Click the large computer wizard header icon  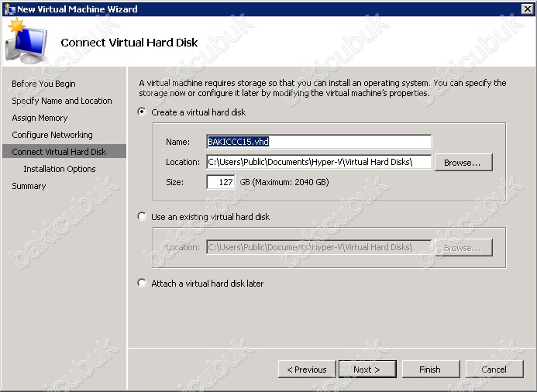(26, 41)
